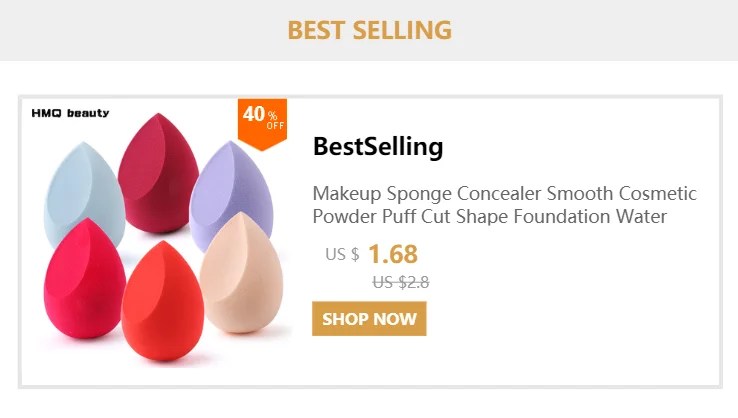Image resolution: width=738 pixels, height=418 pixels.
Task: Click the HMQ beauty brand logo
Action: pyautogui.click(x=70, y=113)
